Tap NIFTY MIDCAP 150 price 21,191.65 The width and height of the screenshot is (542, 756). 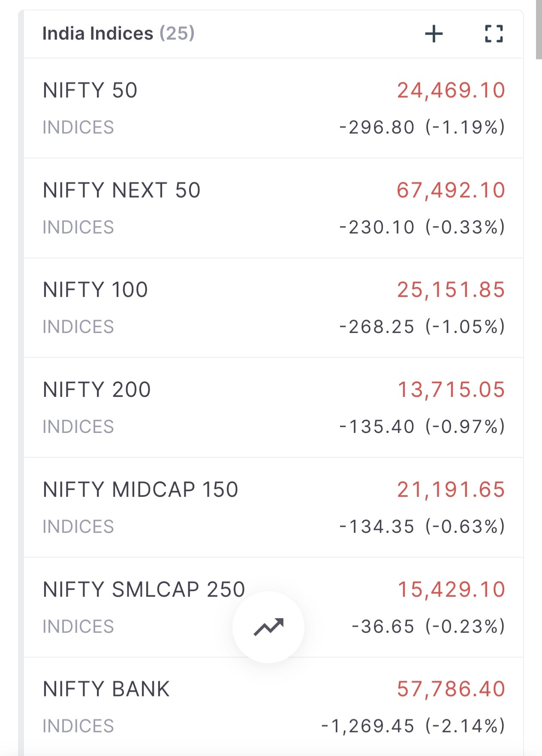[451, 490]
